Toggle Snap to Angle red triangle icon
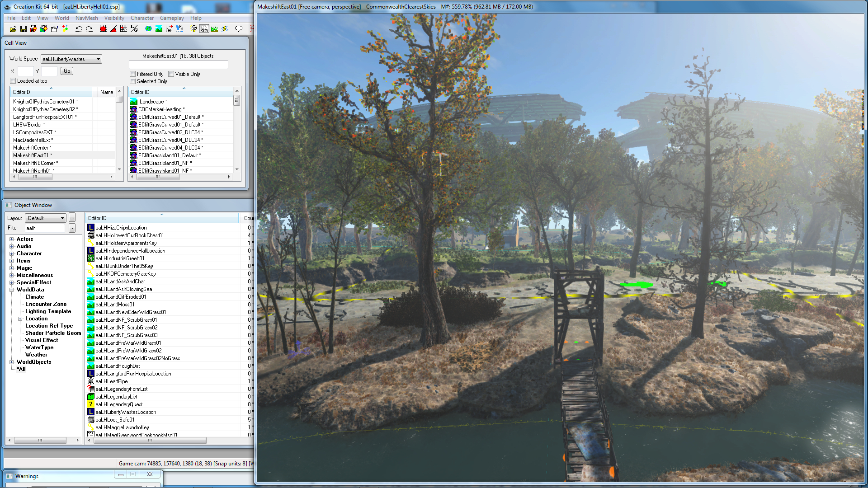The width and height of the screenshot is (868, 488). [x=113, y=29]
